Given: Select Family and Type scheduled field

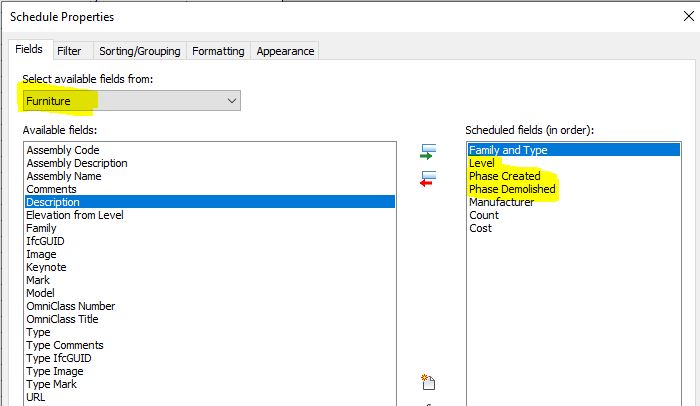Looking at the screenshot, I should [574, 150].
